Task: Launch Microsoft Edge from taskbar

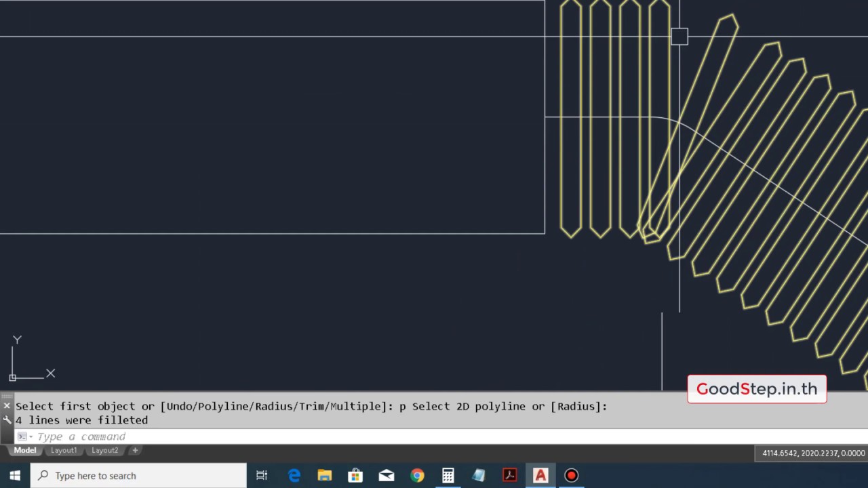Action: pos(294,476)
